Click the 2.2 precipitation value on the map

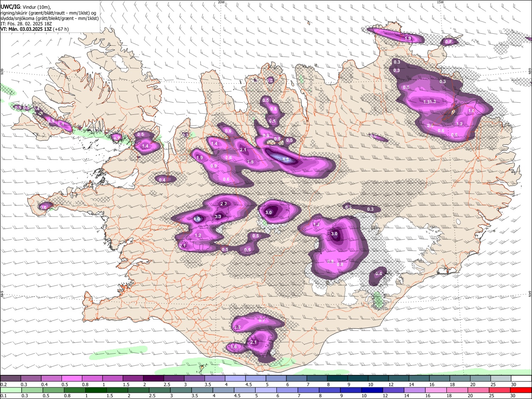[224, 203]
